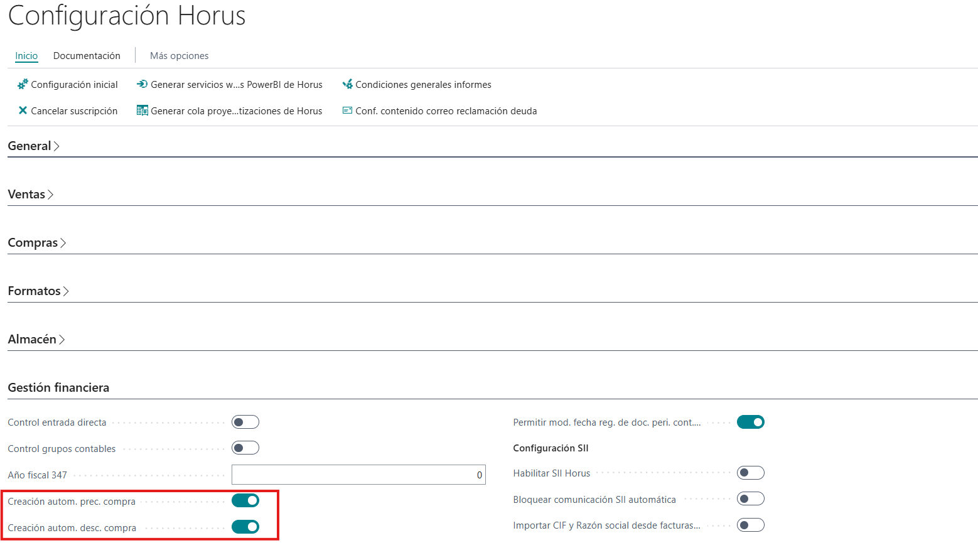
Task: Enable the Control grupos contables toggle
Action: click(245, 448)
